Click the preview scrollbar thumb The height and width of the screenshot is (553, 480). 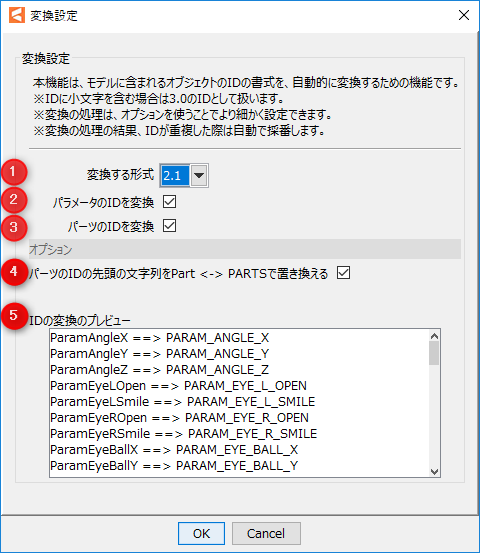point(434,353)
